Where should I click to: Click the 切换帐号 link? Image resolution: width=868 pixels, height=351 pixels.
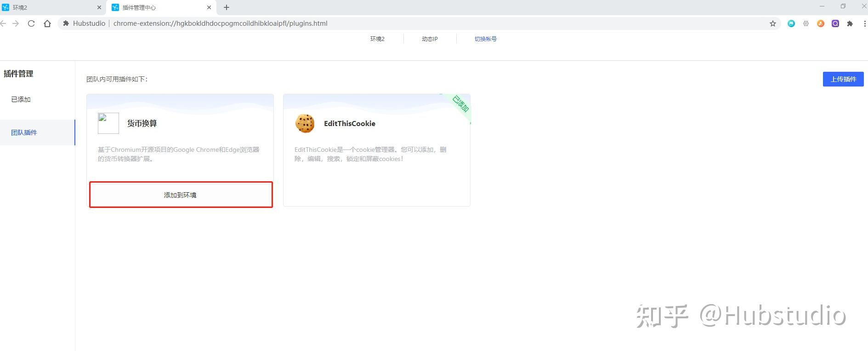tap(485, 39)
